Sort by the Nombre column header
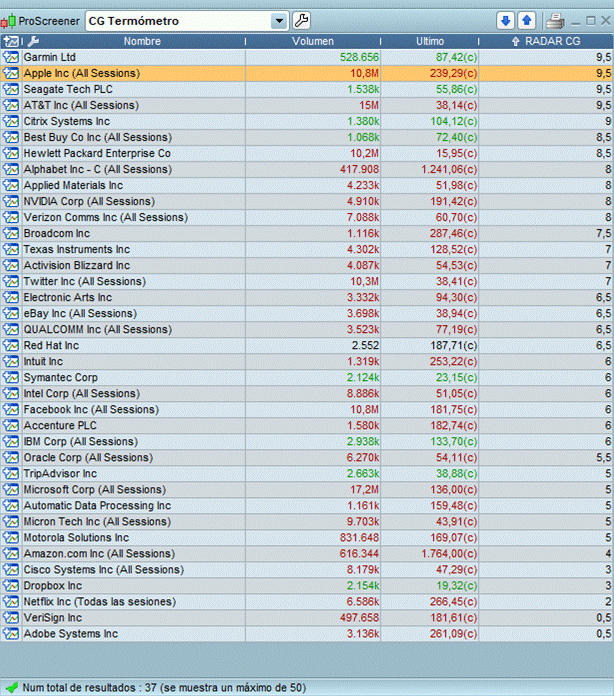The image size is (614, 696). tap(142, 41)
